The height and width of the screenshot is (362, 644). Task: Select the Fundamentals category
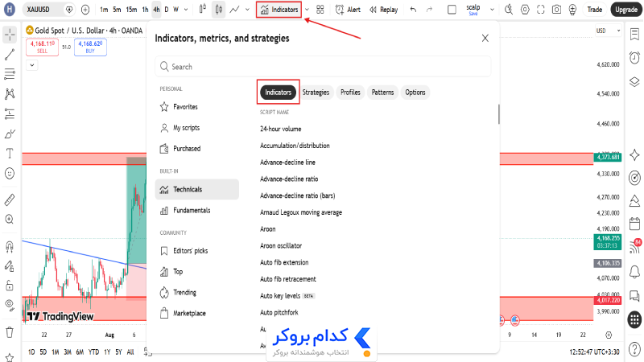coord(196,210)
